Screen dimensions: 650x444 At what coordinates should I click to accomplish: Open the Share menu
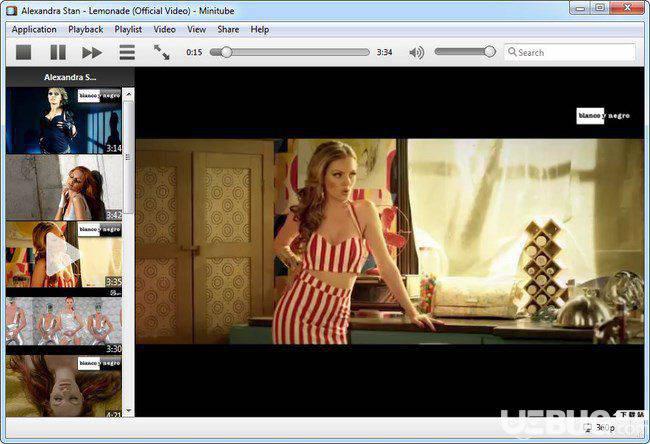228,29
